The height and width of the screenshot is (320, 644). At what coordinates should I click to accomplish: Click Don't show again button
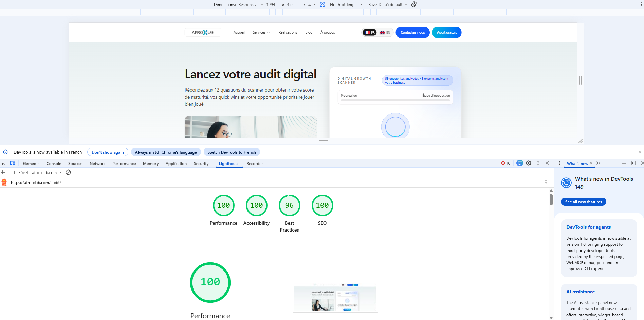pos(108,152)
